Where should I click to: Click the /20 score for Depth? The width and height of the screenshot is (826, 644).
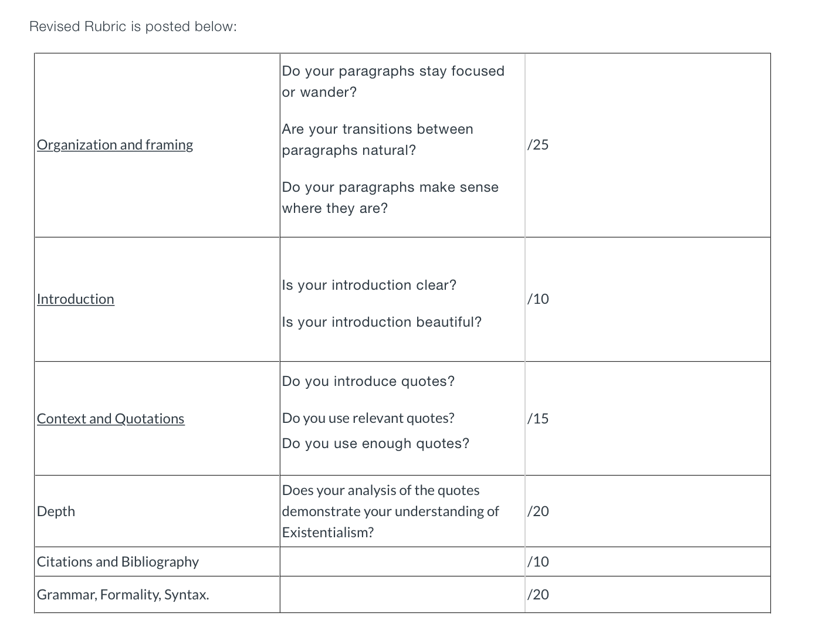click(538, 511)
